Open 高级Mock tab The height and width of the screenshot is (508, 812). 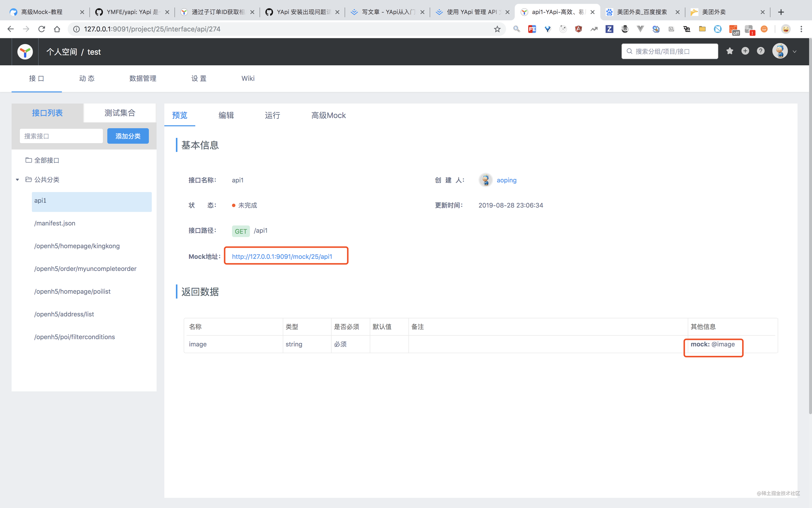328,115
